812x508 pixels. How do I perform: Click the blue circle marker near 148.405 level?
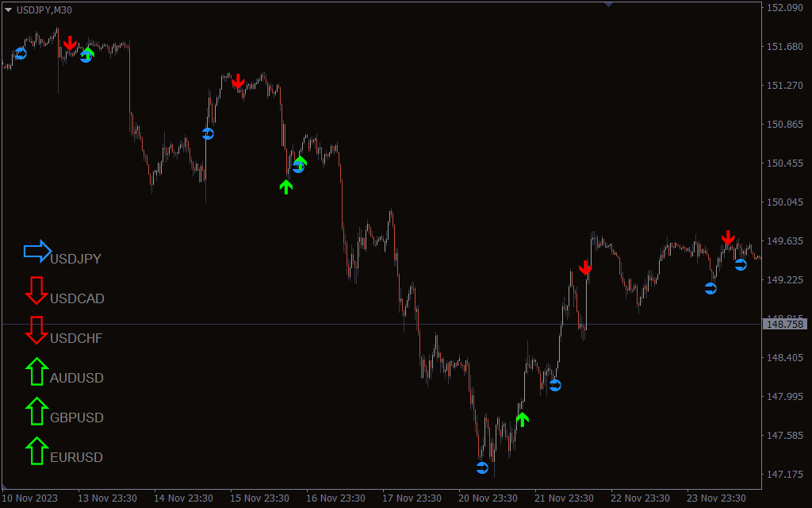pos(555,385)
